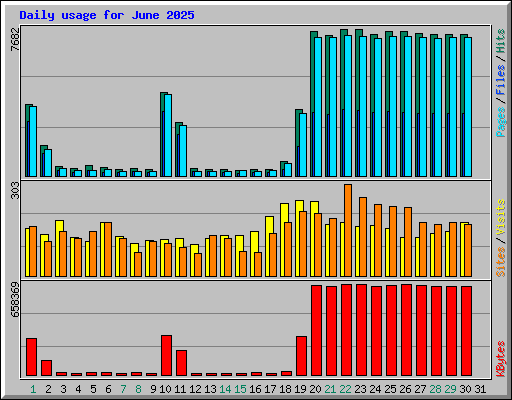Select day label '31' on the axis
The image size is (512, 400).
(x=480, y=389)
